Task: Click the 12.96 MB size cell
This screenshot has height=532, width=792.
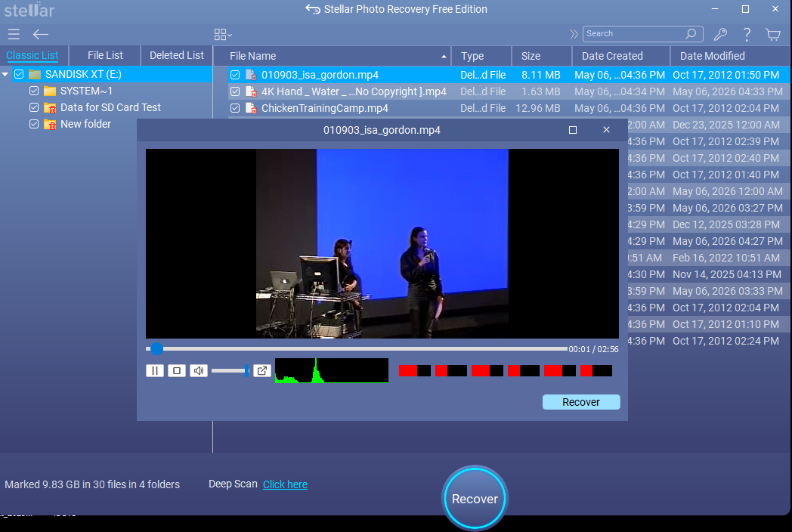Action: [538, 108]
